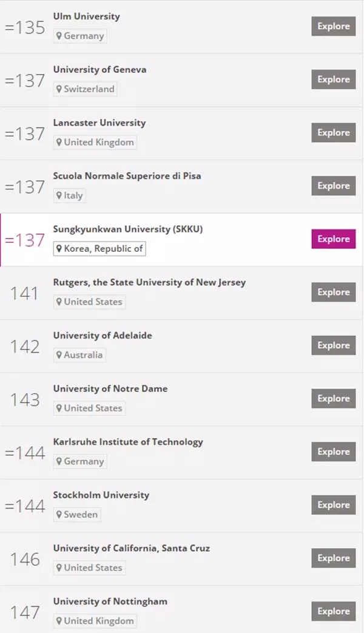Click the pin icon under University of Nottingham
The image size is (364, 633).
(59, 621)
